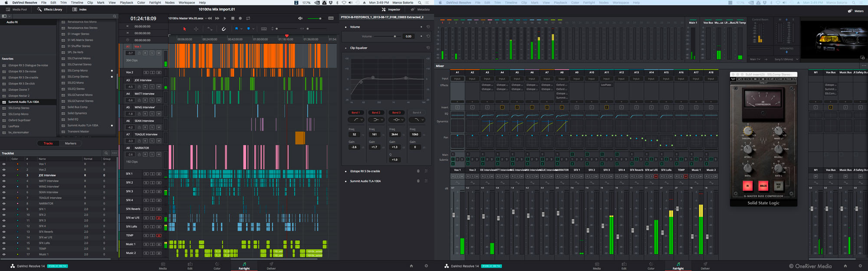Arm record on A8 NARRATOR track
The image size is (868, 271).
[145, 154]
